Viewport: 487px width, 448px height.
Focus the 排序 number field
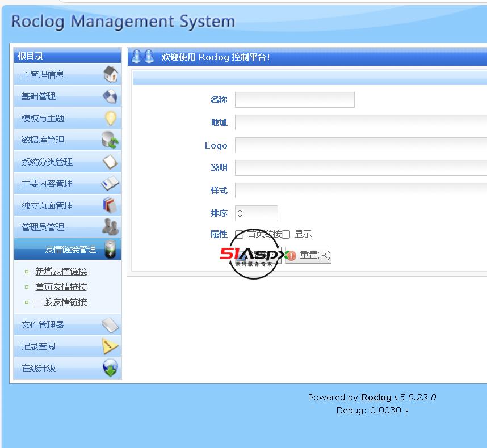pyautogui.click(x=257, y=213)
